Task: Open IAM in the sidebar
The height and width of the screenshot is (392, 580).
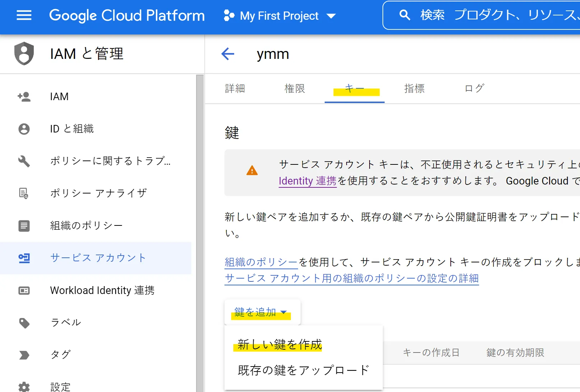Action: click(x=96, y=97)
